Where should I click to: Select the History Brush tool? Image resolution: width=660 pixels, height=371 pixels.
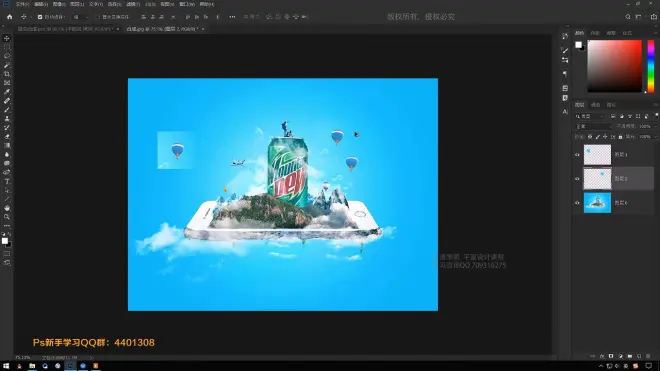click(7, 128)
